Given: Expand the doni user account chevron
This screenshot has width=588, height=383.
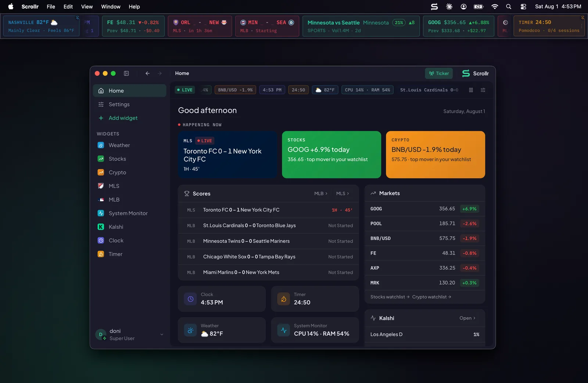Looking at the screenshot, I should (x=162, y=334).
